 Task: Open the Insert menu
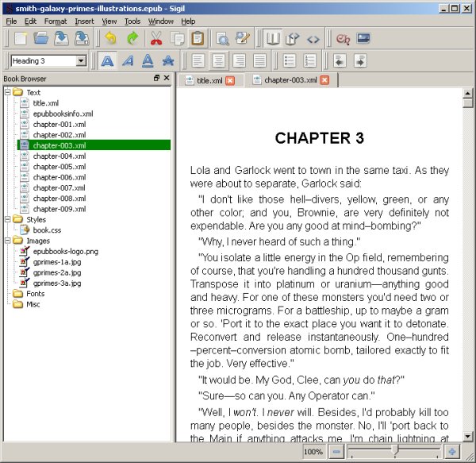click(x=83, y=21)
